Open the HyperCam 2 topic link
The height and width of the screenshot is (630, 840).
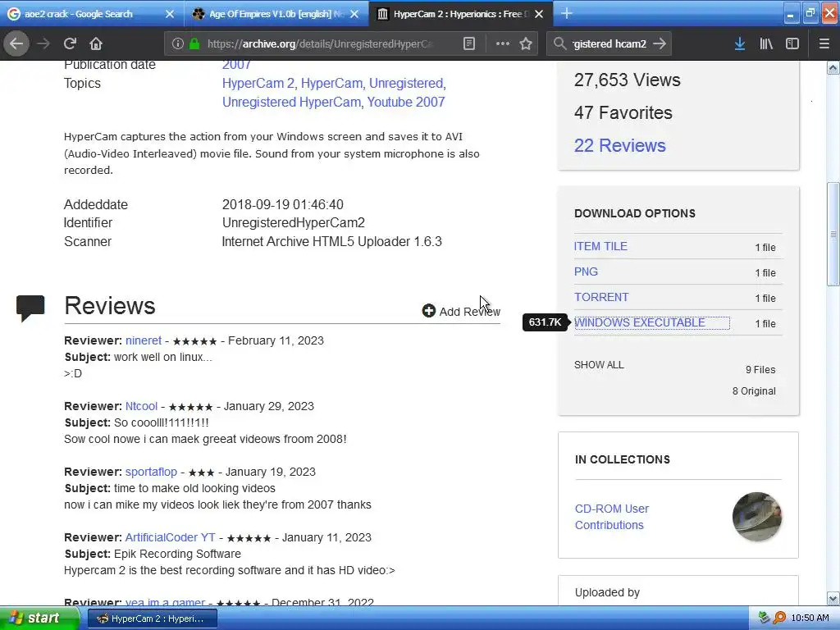click(258, 83)
